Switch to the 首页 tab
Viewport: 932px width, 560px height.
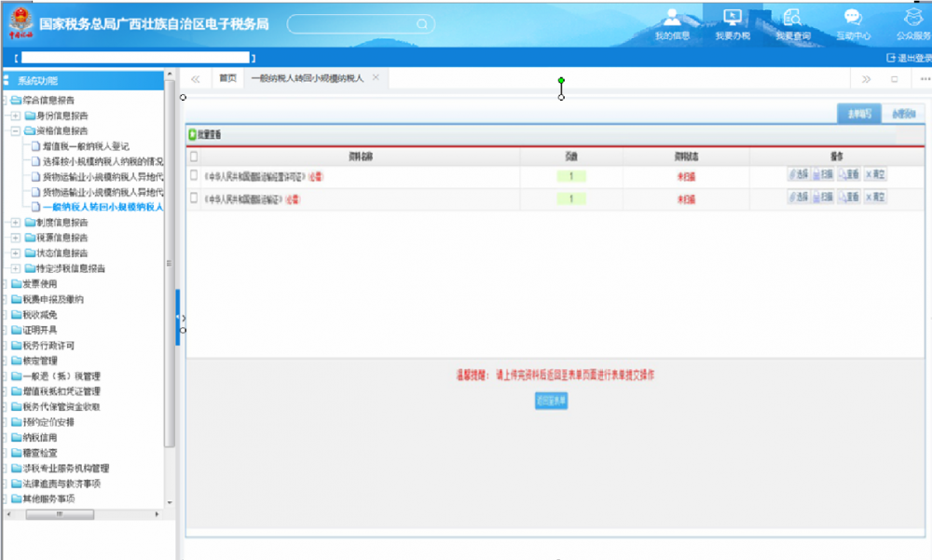227,78
